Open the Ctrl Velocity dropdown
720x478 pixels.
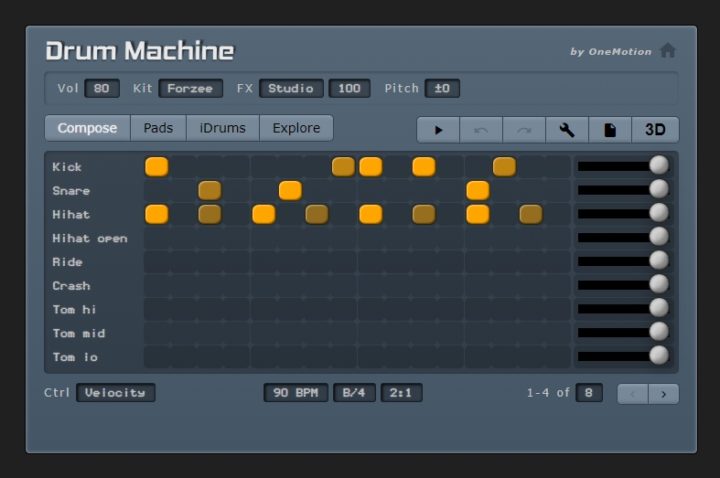point(115,393)
